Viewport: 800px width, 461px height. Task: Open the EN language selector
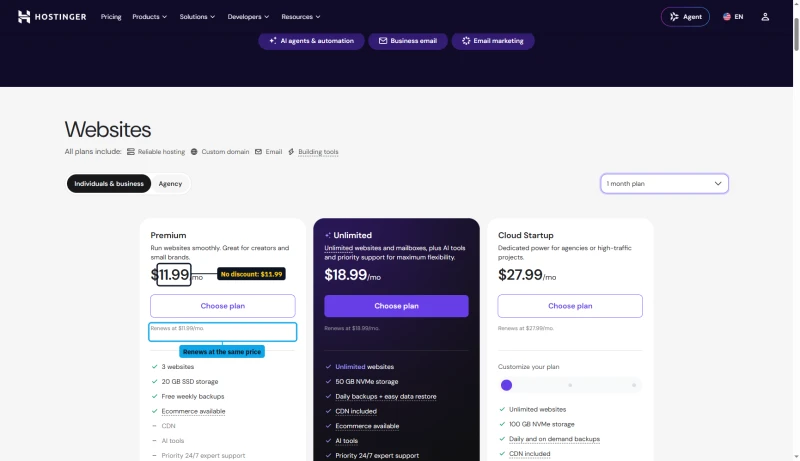(x=733, y=17)
